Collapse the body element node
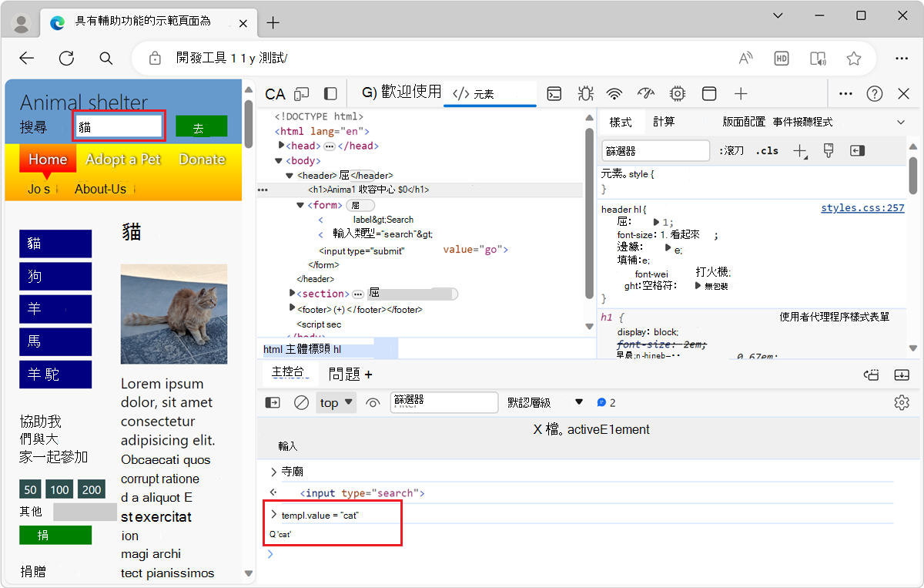Screen dimensions: 924x588 point(280,161)
